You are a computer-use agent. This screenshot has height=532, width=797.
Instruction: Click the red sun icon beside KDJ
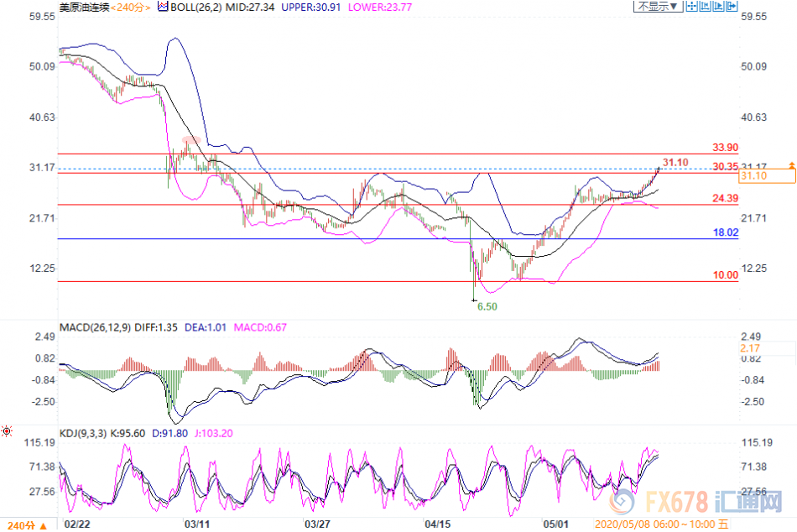pyautogui.click(x=7, y=431)
